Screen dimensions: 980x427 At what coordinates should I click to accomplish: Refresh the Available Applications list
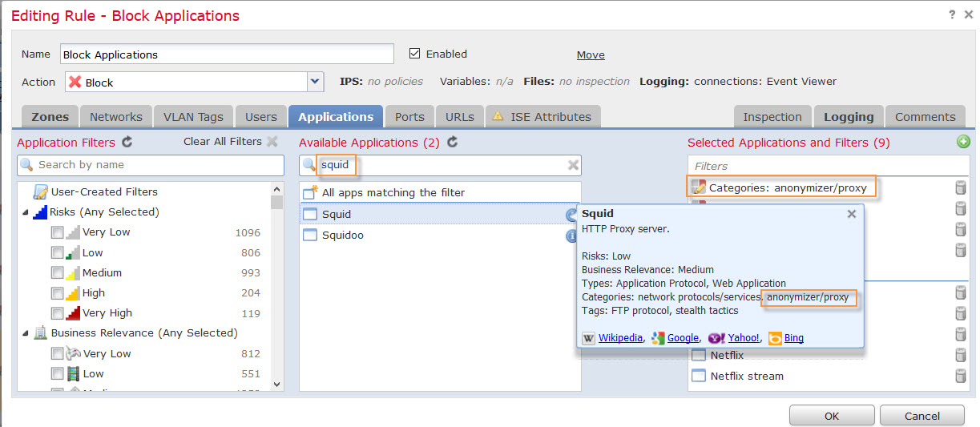point(452,143)
